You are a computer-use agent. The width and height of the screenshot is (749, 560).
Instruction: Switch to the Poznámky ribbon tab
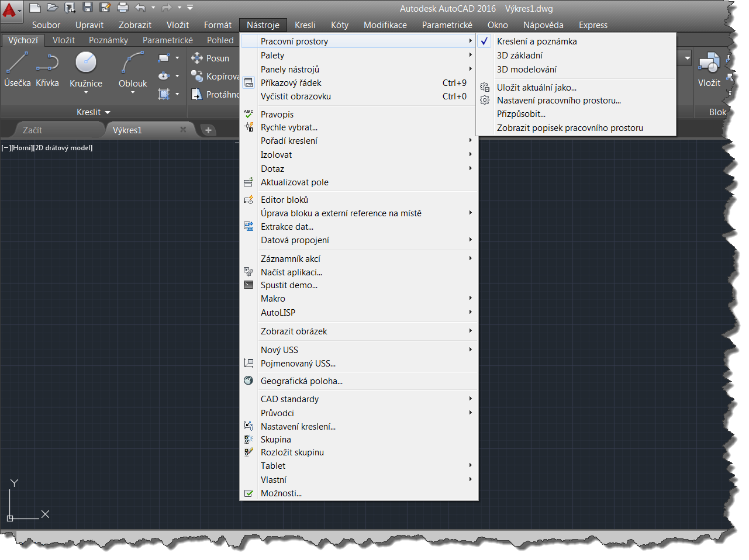(x=108, y=40)
